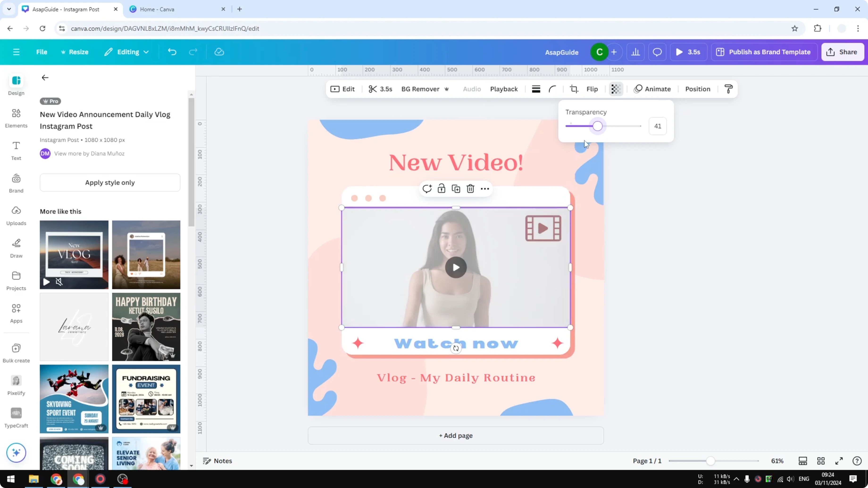Click the Apply style only button
Viewport: 868px width, 488px height.
110,182
